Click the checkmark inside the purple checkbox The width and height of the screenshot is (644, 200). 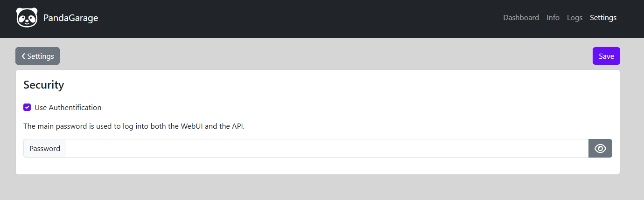point(27,107)
